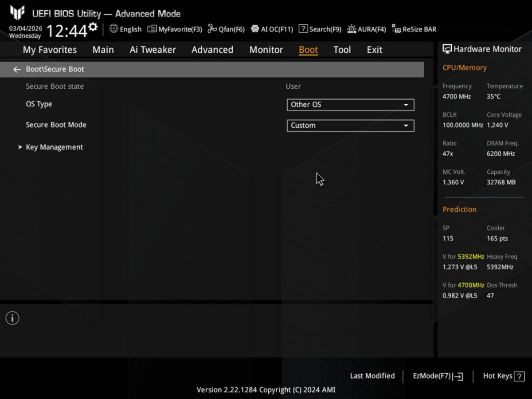Switch to the Ai Tweaker tab
The image size is (532, 399).
point(153,50)
